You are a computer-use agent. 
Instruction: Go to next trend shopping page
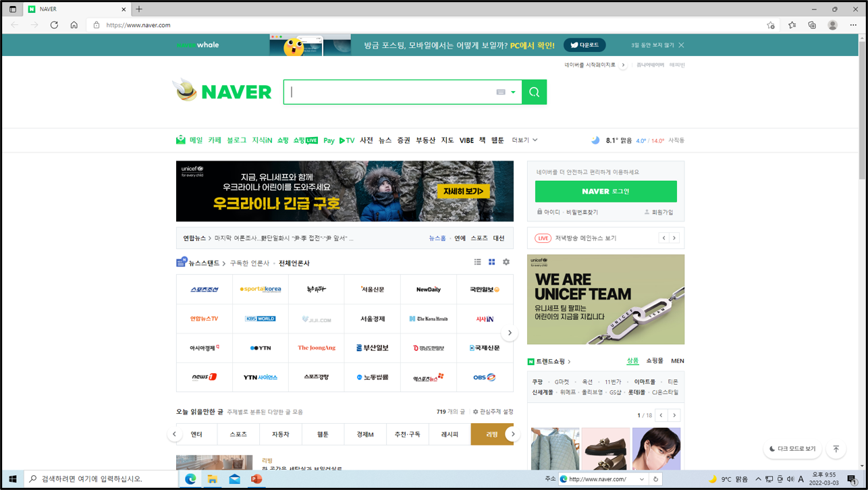674,416
